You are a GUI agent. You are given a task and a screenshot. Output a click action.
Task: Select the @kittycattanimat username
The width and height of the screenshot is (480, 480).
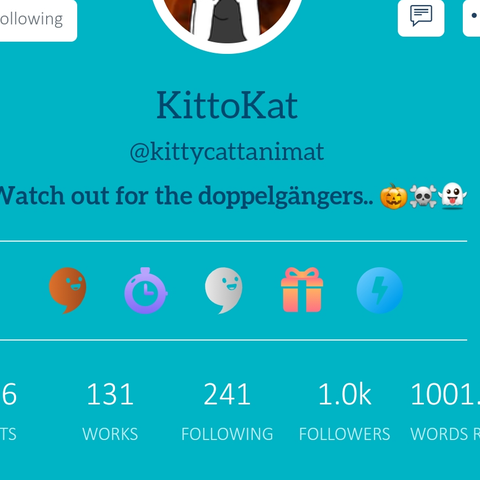[x=227, y=152]
